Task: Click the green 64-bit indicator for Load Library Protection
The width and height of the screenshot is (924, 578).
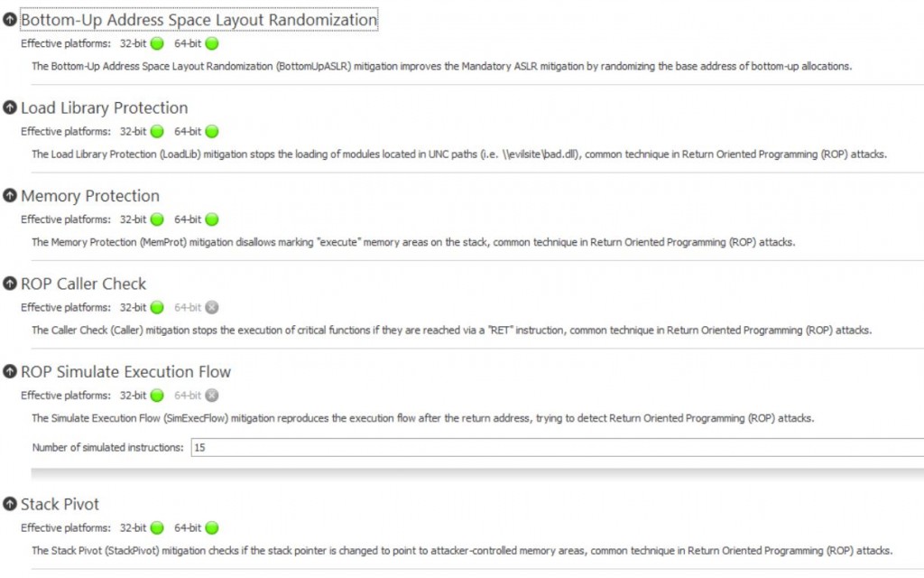Action: (210, 131)
